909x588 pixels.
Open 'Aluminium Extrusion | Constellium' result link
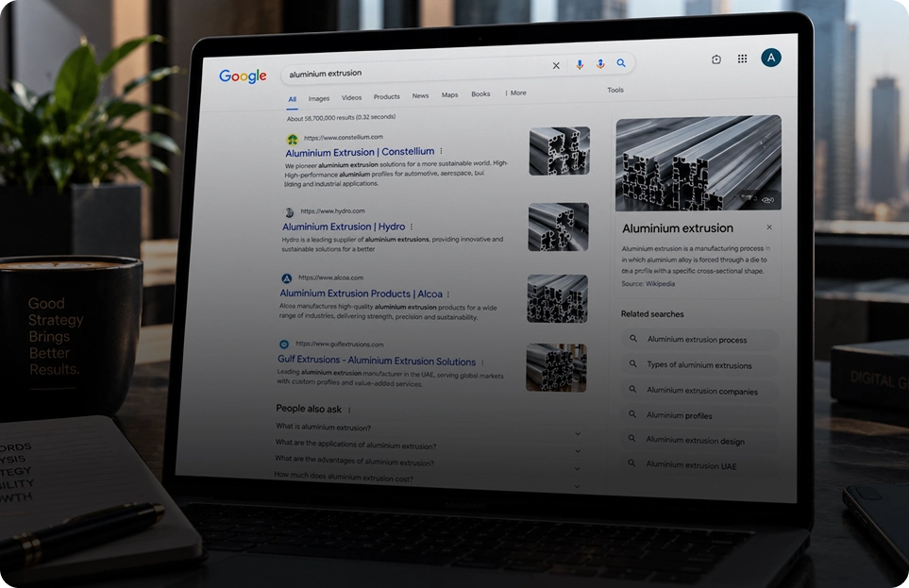tap(360, 152)
